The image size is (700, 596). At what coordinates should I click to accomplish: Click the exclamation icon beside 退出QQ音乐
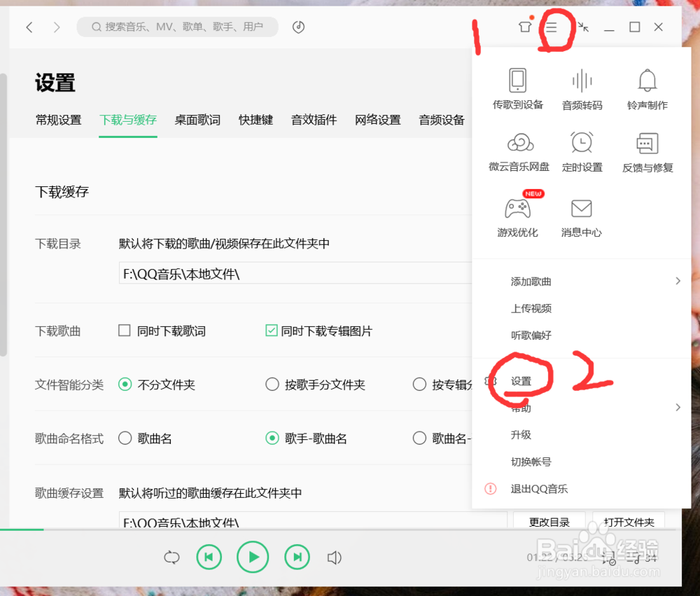tap(490, 489)
